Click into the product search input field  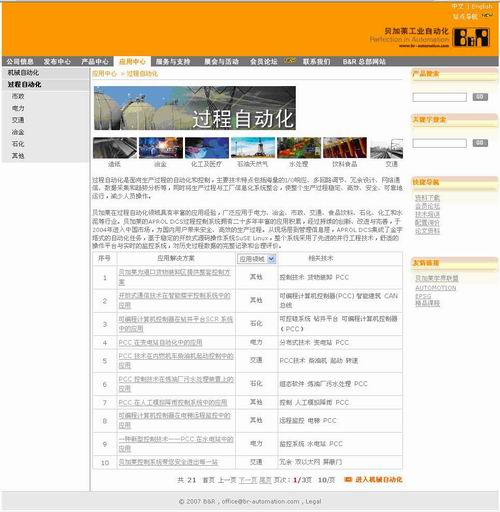coord(439,97)
